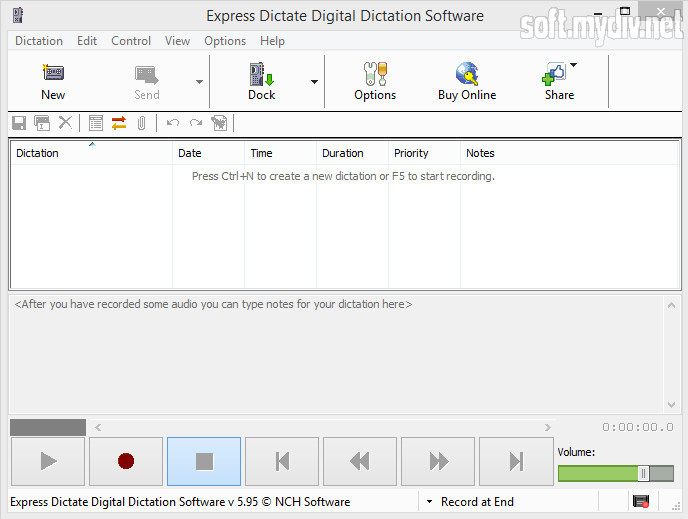Image resolution: width=688 pixels, height=519 pixels.
Task: Adjust the Volume slider handle
Action: [643, 473]
